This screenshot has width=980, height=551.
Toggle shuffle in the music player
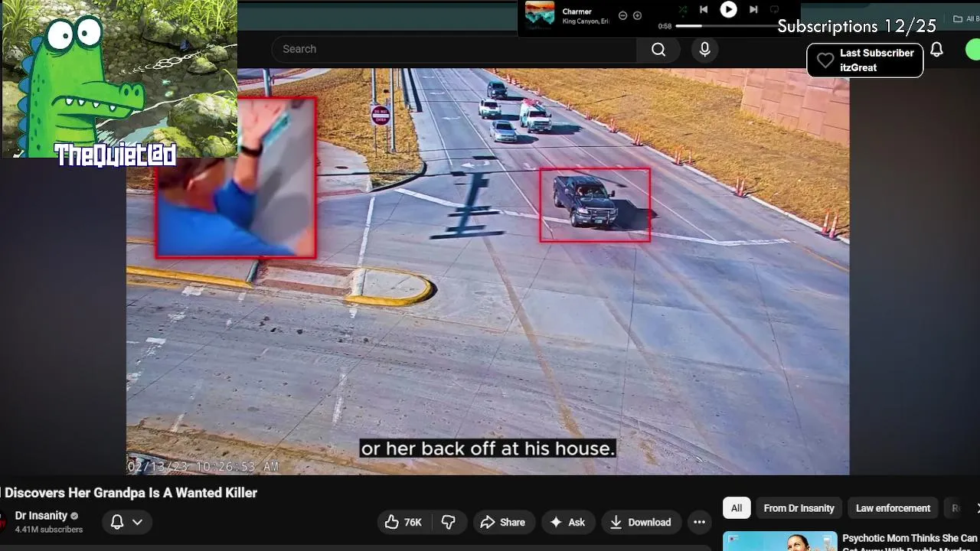click(682, 9)
